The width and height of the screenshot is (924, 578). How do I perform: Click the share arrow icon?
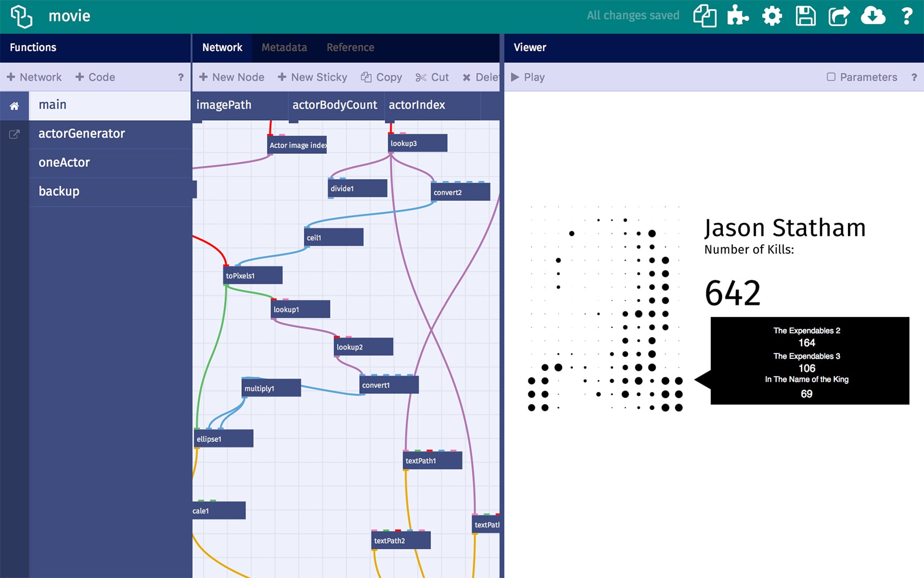839,16
